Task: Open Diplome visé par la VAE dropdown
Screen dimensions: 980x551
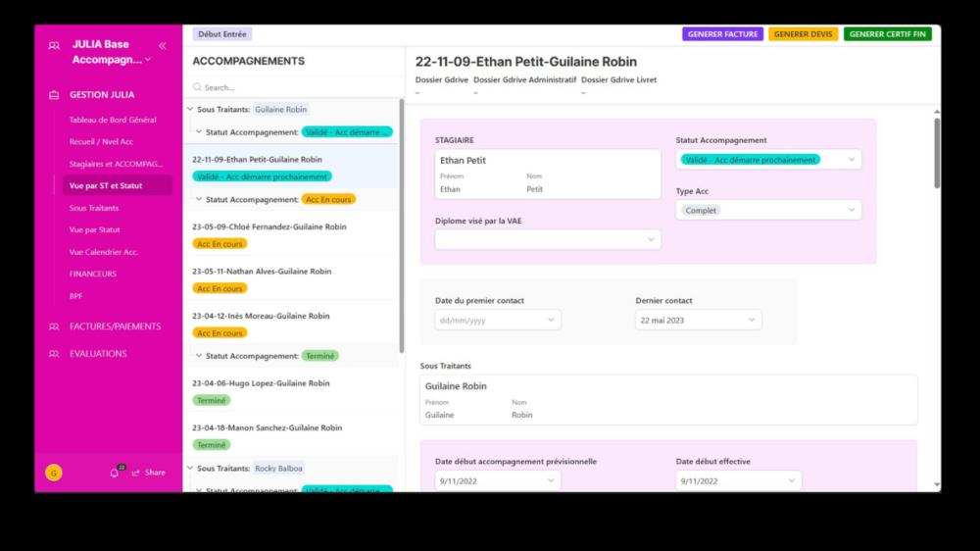Action: [x=548, y=240]
